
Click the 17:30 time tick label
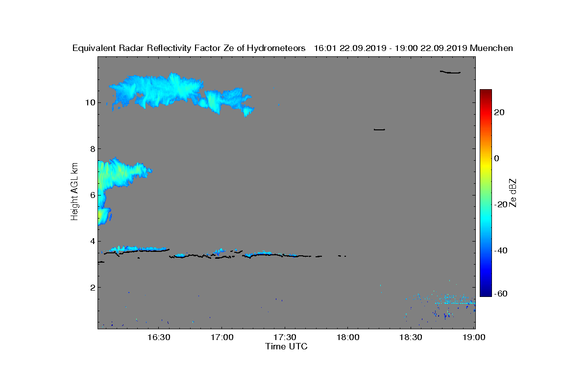[285, 338]
